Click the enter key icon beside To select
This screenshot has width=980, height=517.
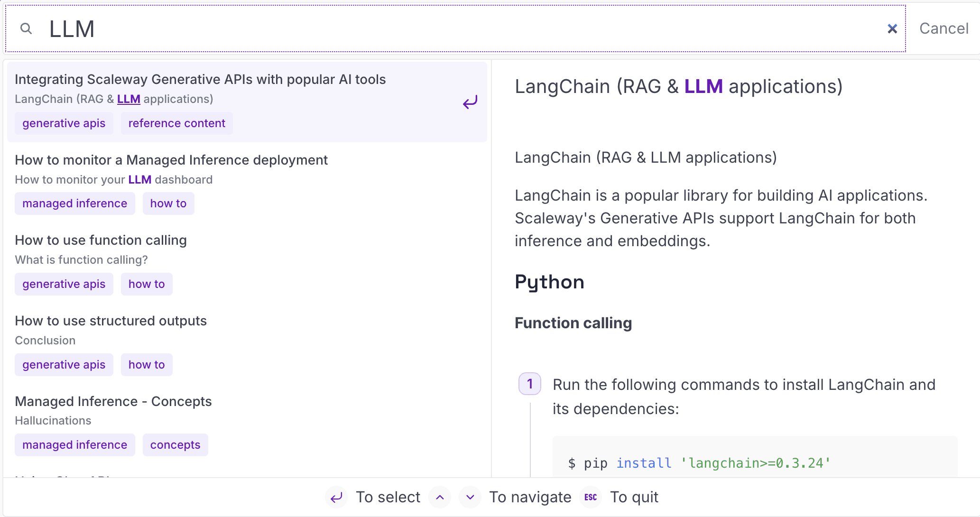(x=336, y=497)
